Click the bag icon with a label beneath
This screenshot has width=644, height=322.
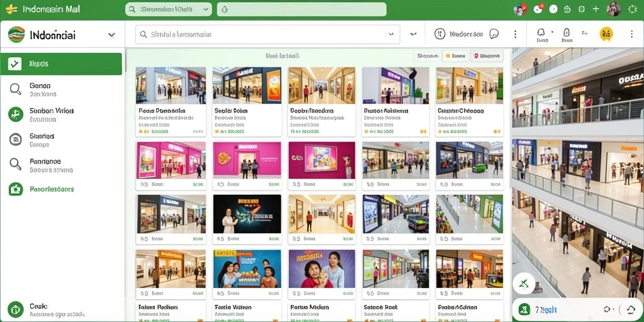click(x=567, y=35)
